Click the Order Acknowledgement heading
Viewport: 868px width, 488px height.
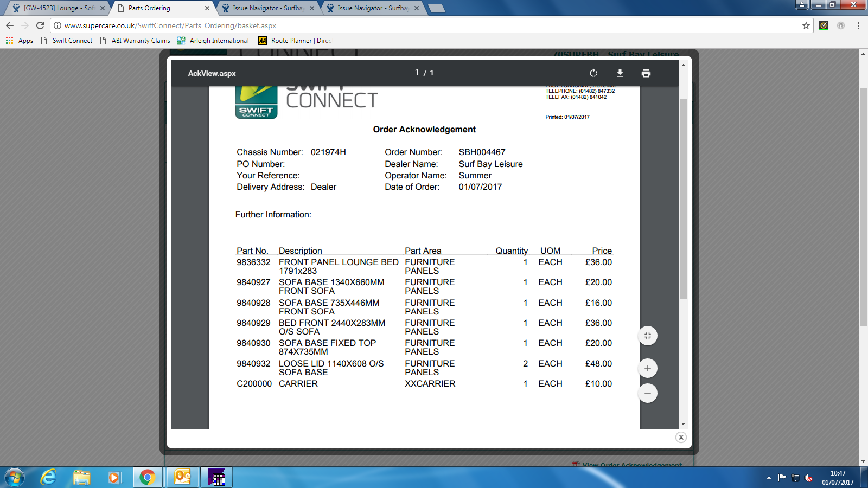(x=424, y=130)
